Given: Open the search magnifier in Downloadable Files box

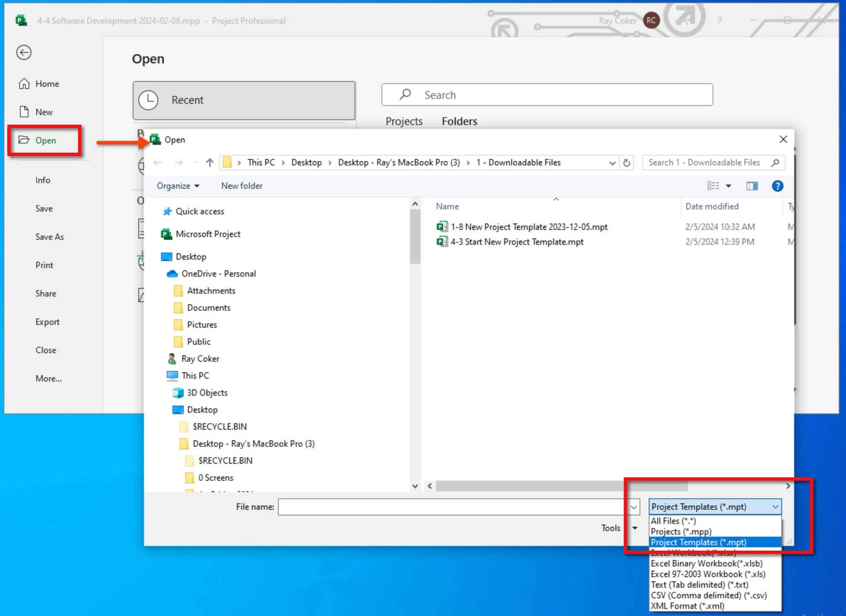Looking at the screenshot, I should [776, 162].
